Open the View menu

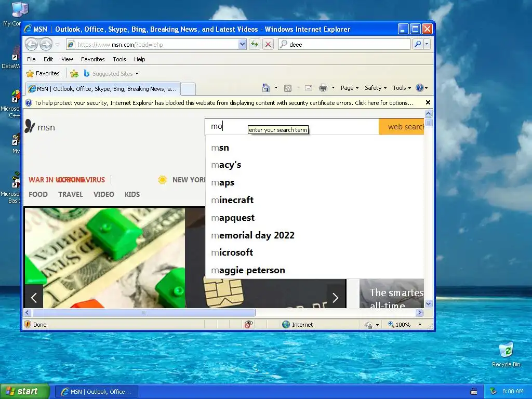(67, 59)
